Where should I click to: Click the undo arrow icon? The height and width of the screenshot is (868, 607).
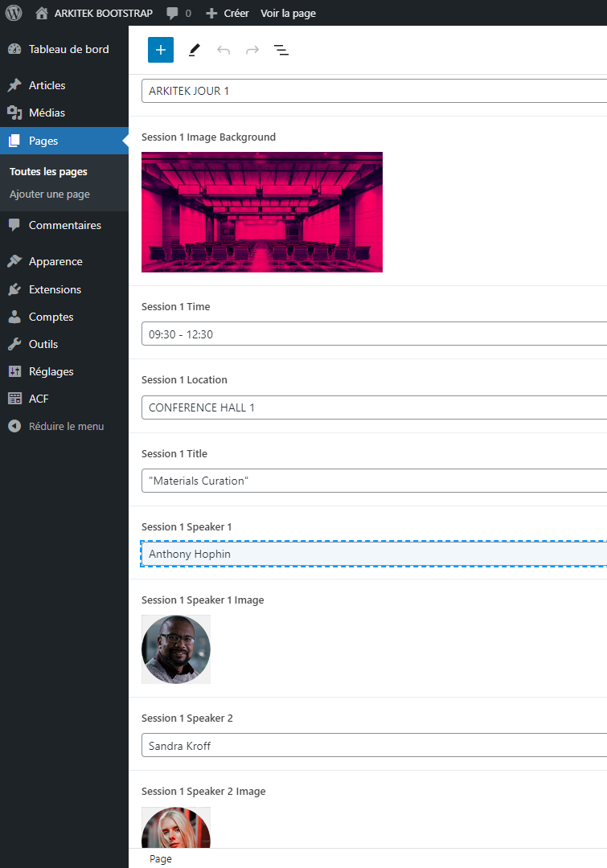click(224, 50)
